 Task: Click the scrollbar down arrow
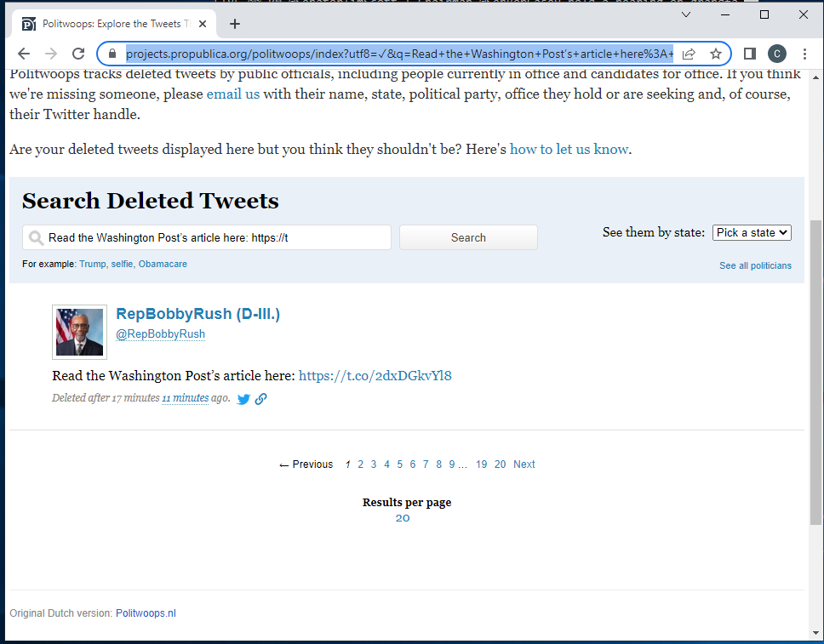coord(815,633)
